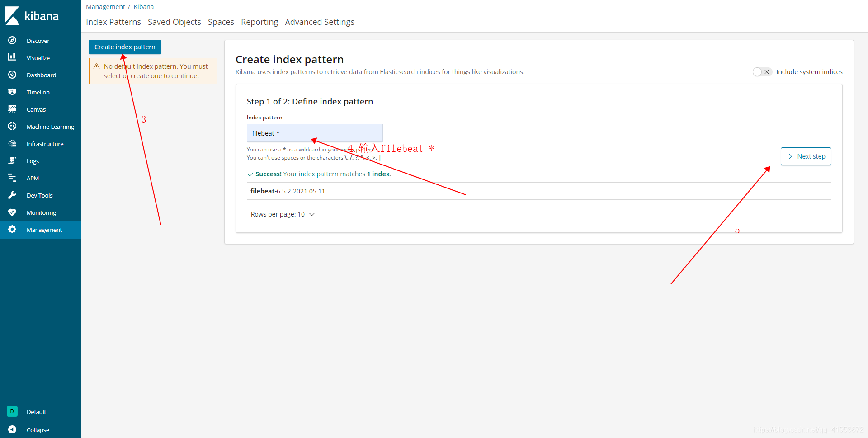Click the Kibana logo icon
The width and height of the screenshot is (868, 438).
[12, 16]
